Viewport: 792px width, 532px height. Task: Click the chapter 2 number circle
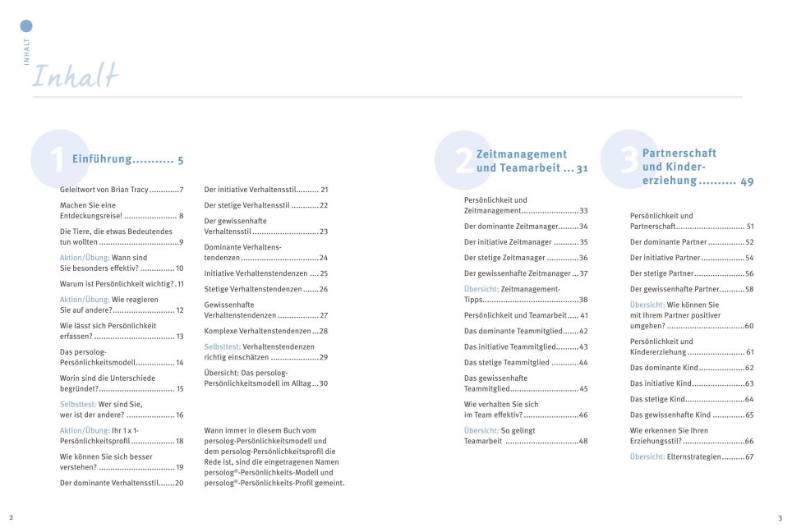[463, 160]
